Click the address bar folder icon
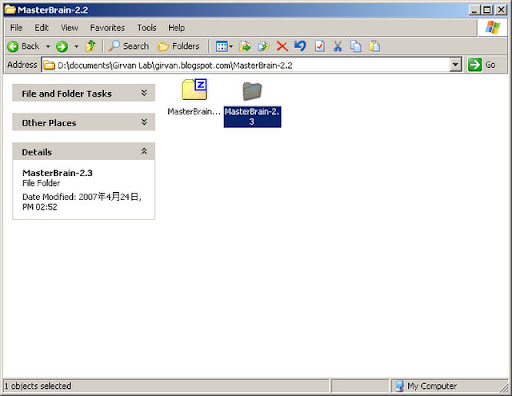The image size is (512, 396). pos(49,65)
